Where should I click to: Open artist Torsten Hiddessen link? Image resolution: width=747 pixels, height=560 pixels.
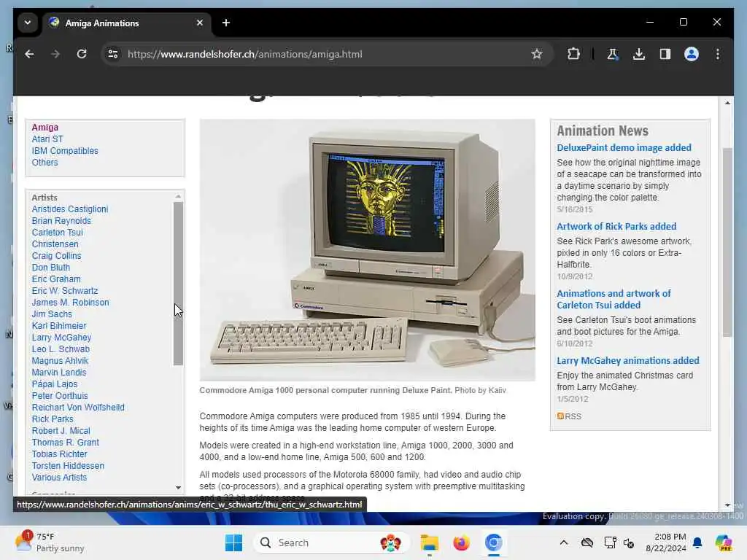[x=68, y=466]
